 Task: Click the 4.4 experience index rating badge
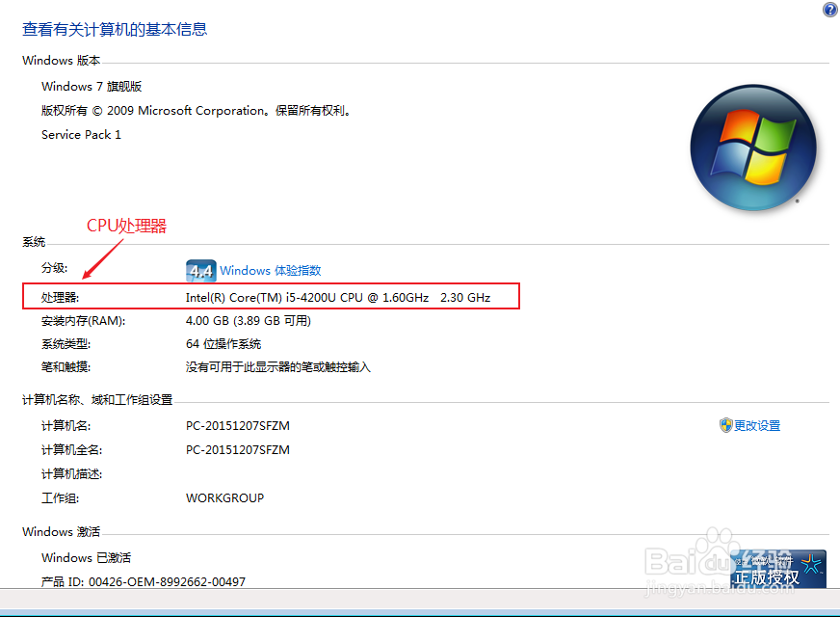click(x=201, y=271)
